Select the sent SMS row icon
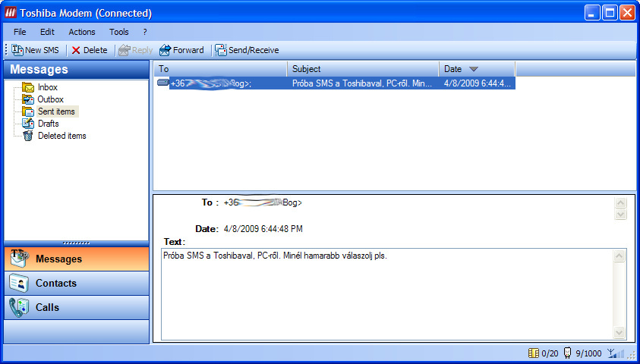Image resolution: width=640 pixels, height=364 pixels. pyautogui.click(x=163, y=83)
